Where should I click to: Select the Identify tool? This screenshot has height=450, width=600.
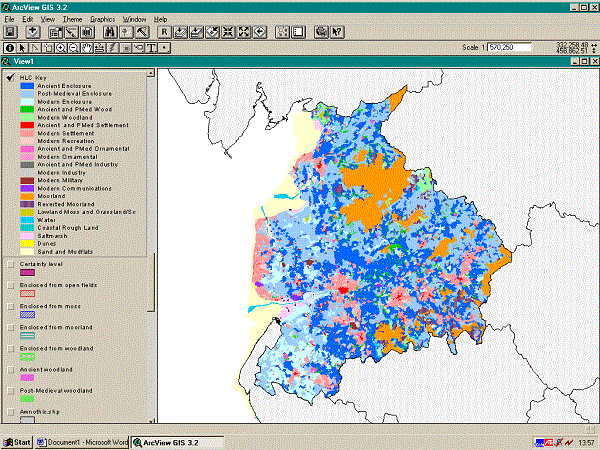(x=10, y=48)
